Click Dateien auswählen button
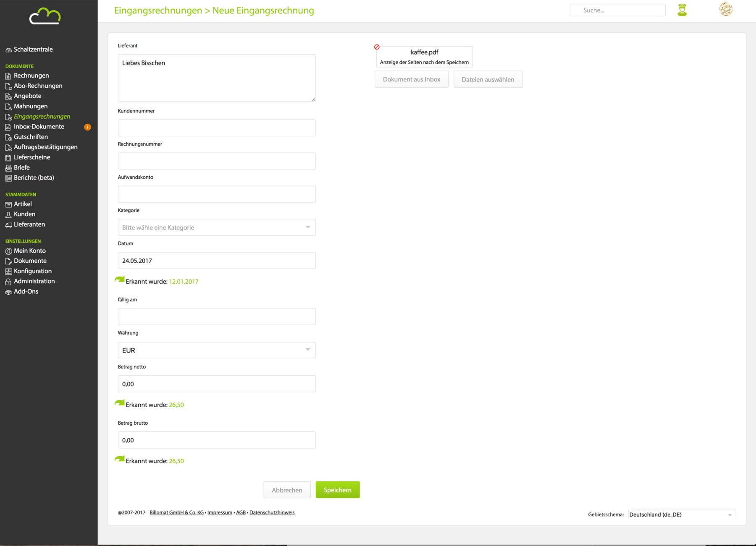Screen dimensions: 756x546 (x=488, y=79)
